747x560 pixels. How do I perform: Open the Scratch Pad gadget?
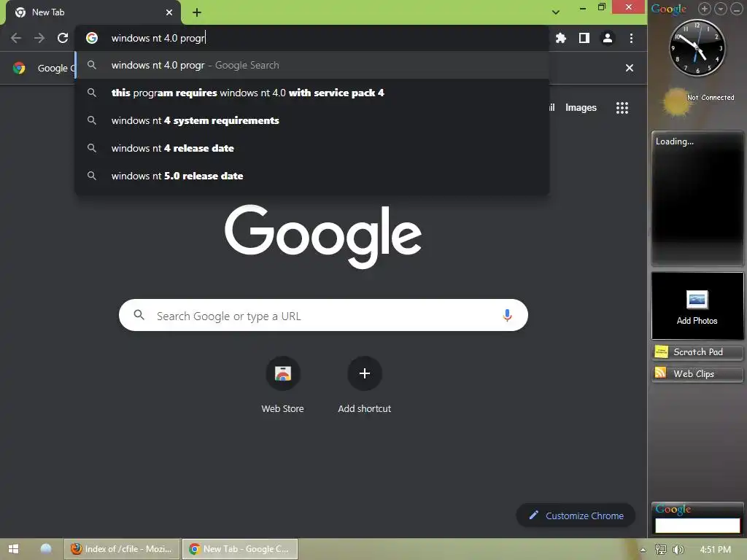(x=697, y=352)
